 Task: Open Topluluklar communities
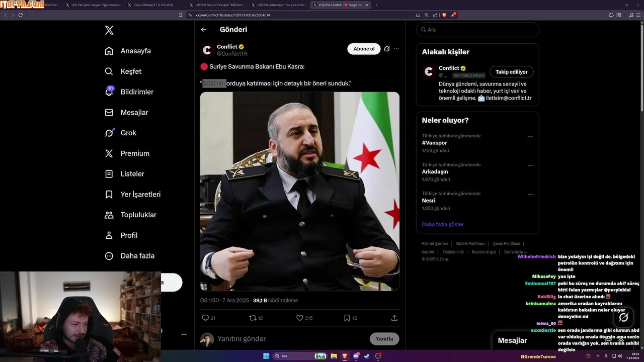click(x=130, y=215)
